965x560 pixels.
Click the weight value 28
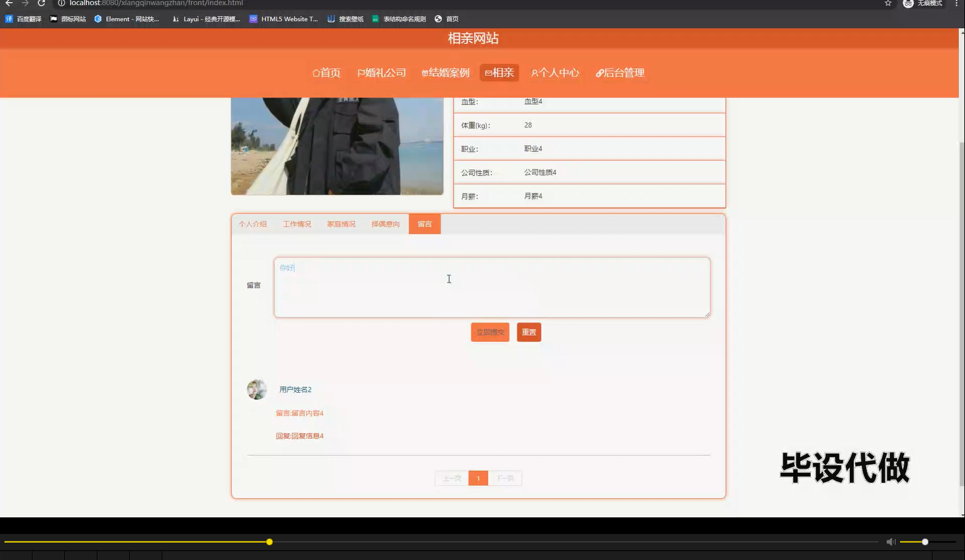pyautogui.click(x=528, y=125)
